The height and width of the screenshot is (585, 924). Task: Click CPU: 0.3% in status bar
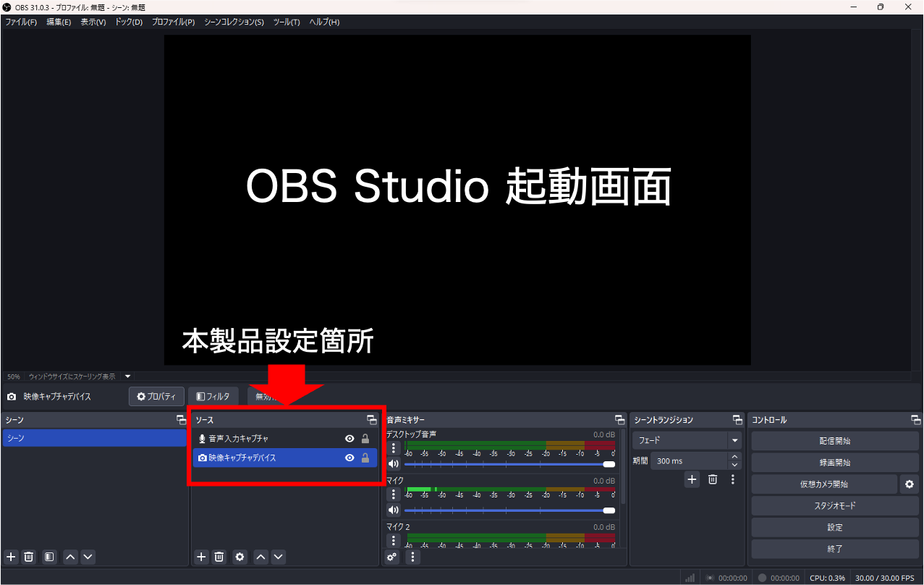(x=827, y=578)
